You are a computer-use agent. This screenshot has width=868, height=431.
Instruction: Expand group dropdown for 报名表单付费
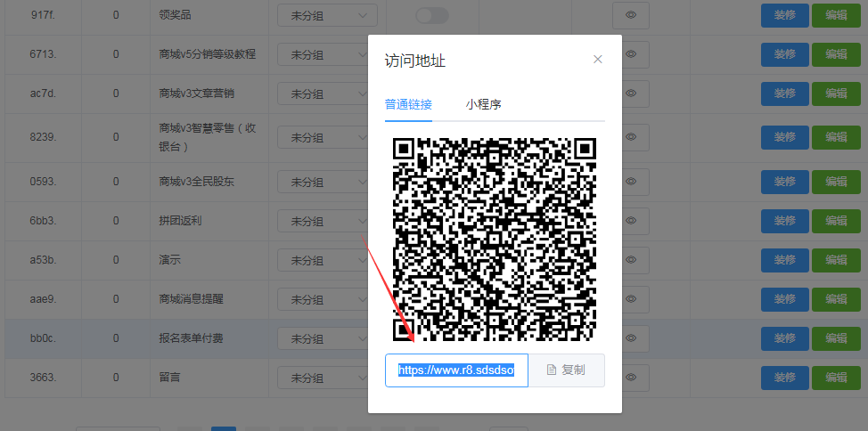[323, 338]
